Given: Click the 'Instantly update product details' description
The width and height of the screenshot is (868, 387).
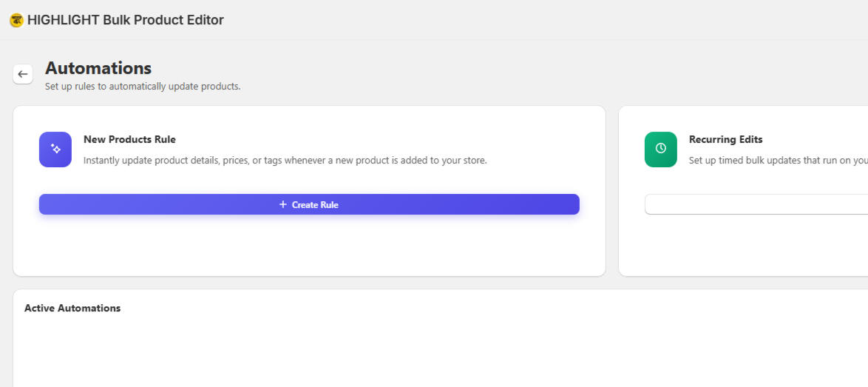Looking at the screenshot, I should coord(285,161).
